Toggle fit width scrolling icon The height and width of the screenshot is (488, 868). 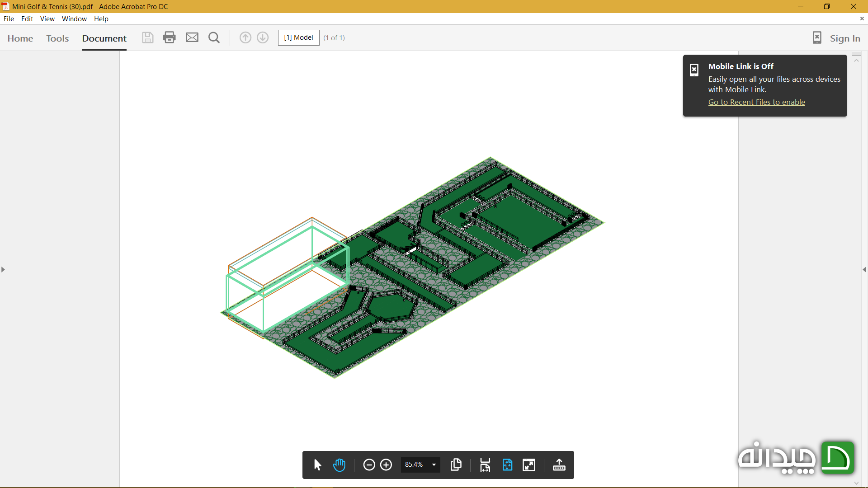pyautogui.click(x=485, y=465)
